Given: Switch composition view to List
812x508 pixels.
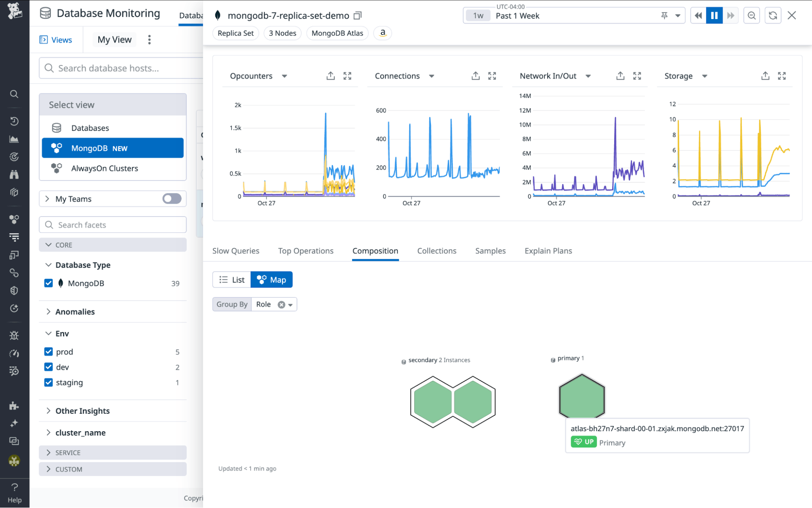Looking at the screenshot, I should coord(232,280).
